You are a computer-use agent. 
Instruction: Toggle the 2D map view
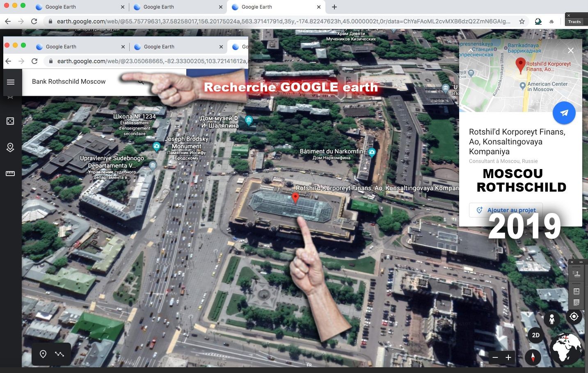pos(535,335)
